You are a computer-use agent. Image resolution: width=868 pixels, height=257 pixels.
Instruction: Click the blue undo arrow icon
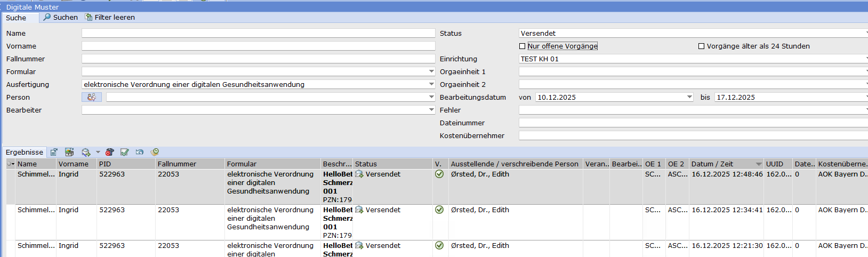pos(140,152)
